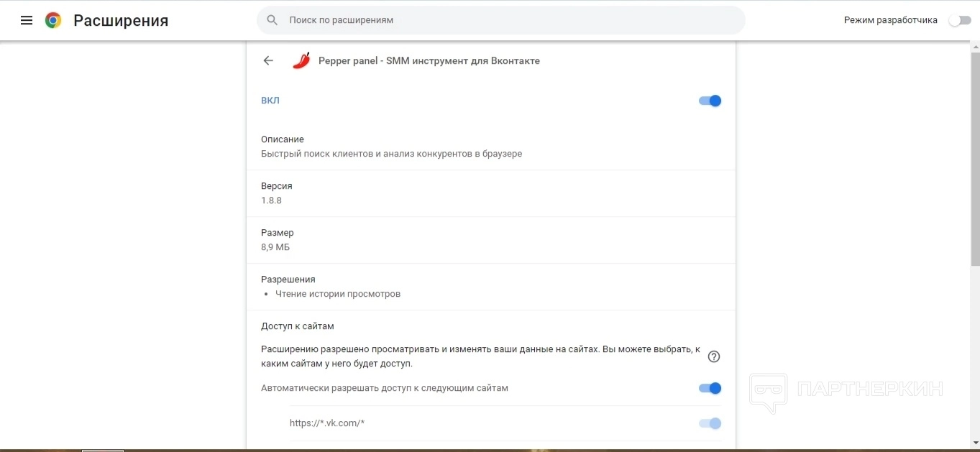Toggle access for https://*.vk.com/*
Screen dimensions: 980x452
pyautogui.click(x=710, y=423)
